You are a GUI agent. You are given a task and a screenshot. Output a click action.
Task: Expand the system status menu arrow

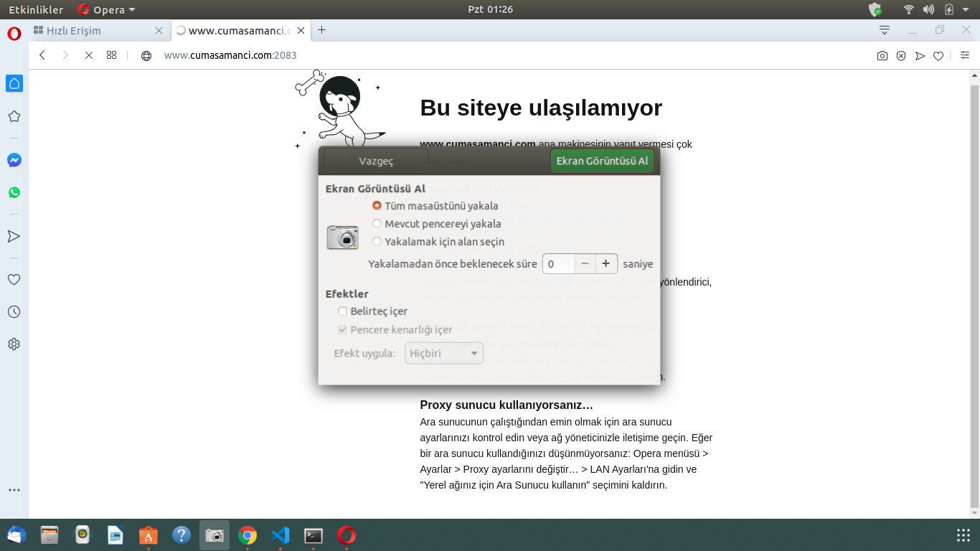tap(966, 9)
